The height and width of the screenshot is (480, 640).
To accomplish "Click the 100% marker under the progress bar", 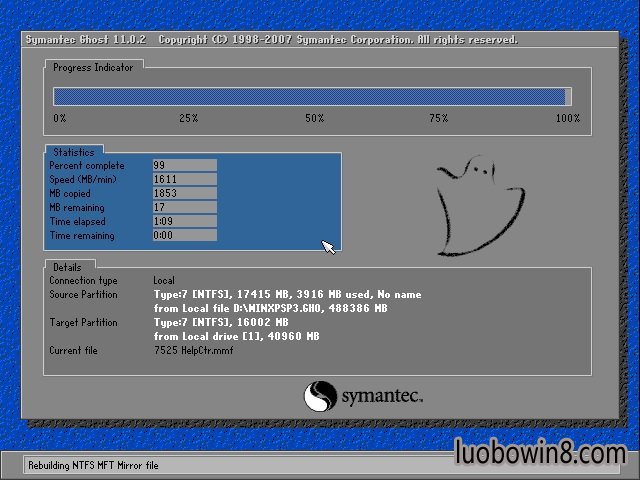I will tap(567, 119).
